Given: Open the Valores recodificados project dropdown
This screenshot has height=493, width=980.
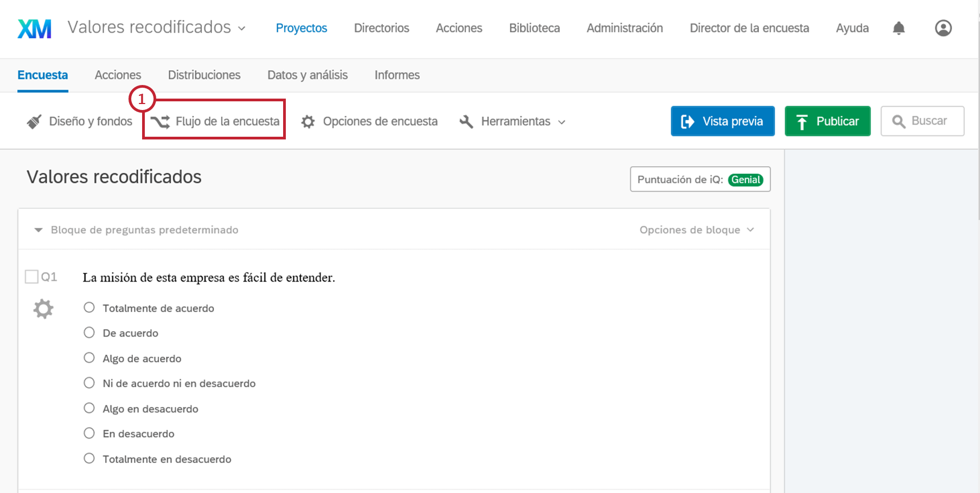Looking at the screenshot, I should click(242, 28).
